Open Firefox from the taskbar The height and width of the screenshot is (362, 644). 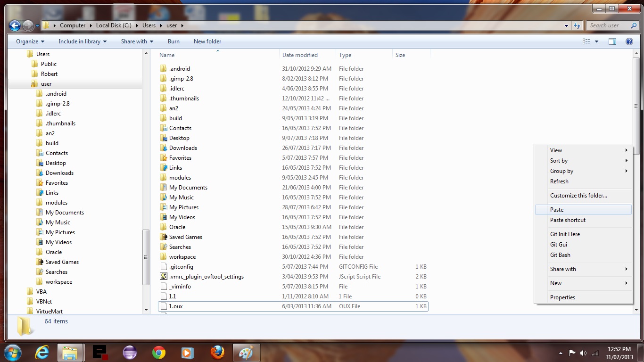[217, 353]
